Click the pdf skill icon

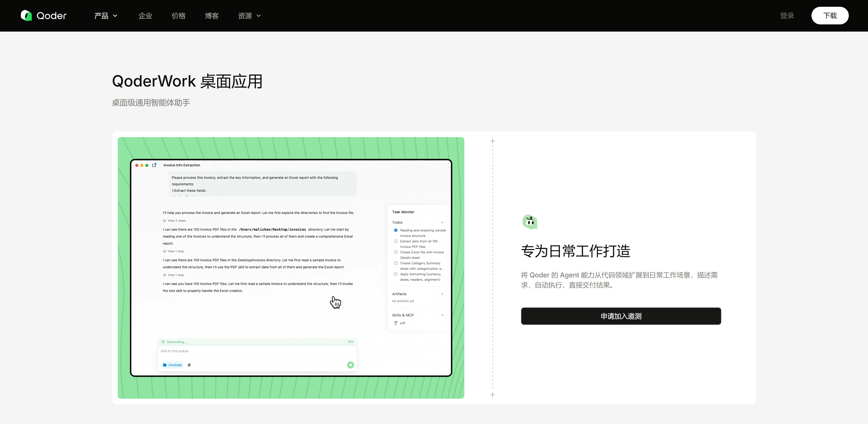pos(396,323)
